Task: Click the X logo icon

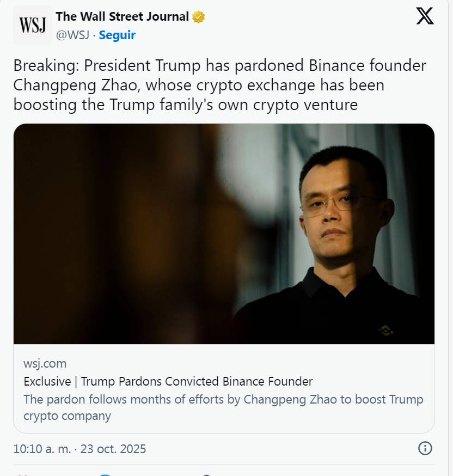Action: [425, 16]
